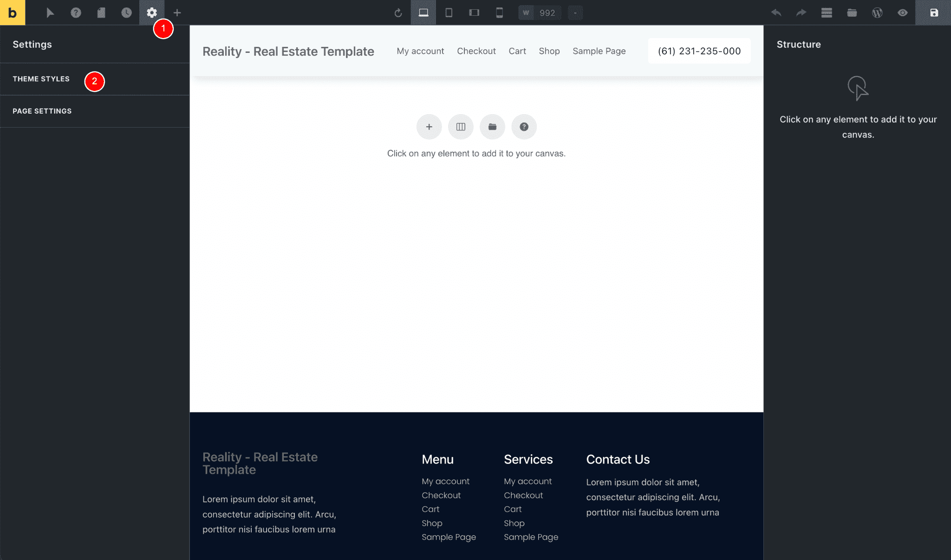The image size is (951, 560).
Task: Toggle landscape tablet preview mode
Action: [x=474, y=13]
